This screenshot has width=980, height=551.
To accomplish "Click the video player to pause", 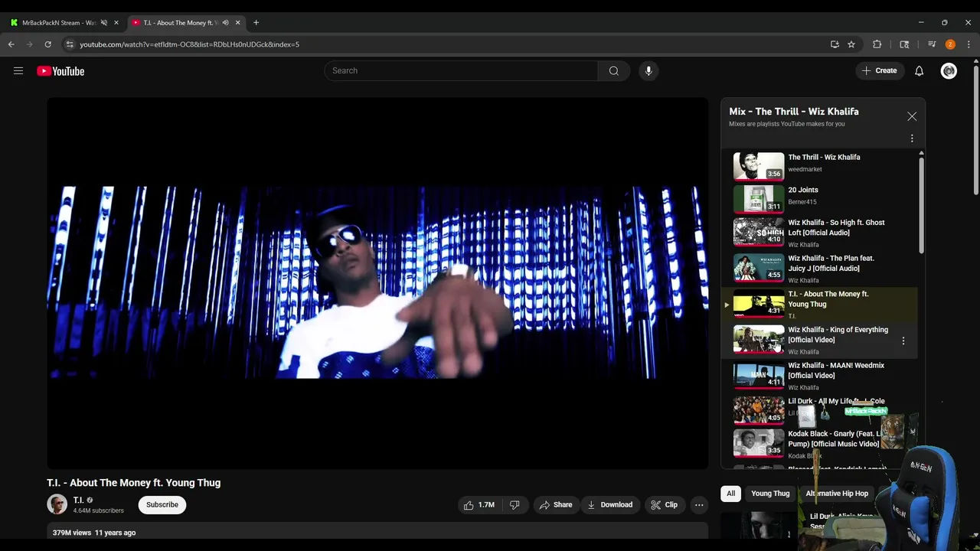I will click(x=377, y=282).
